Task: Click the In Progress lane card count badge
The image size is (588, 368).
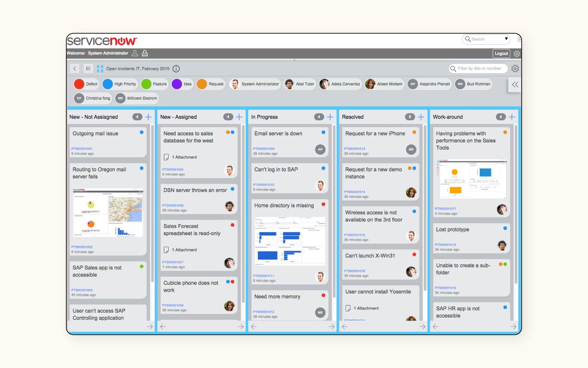Action: pyautogui.click(x=319, y=117)
